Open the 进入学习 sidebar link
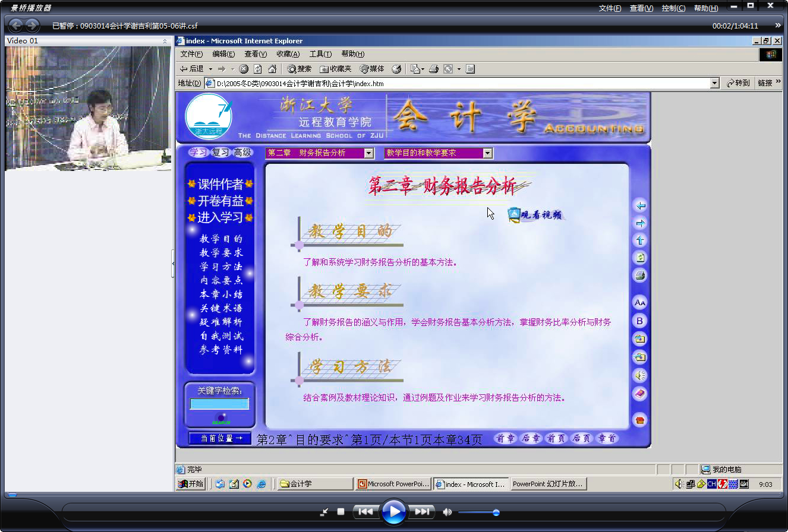788x532 pixels. coord(220,217)
